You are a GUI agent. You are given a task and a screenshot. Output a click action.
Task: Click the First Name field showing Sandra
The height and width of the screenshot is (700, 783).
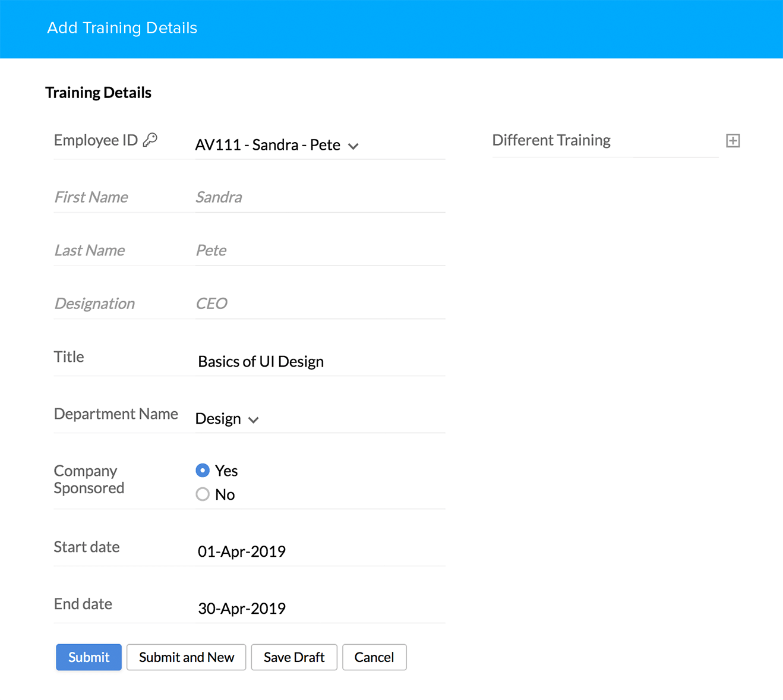point(319,197)
